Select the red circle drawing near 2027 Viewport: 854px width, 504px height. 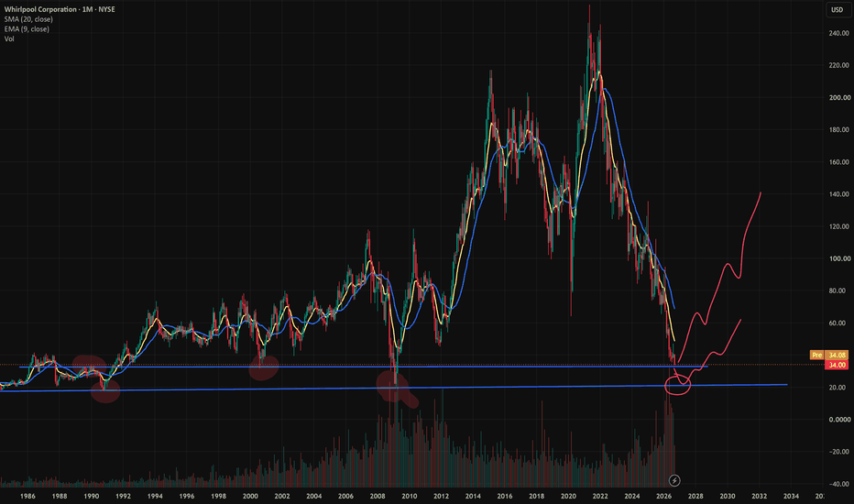(678, 386)
